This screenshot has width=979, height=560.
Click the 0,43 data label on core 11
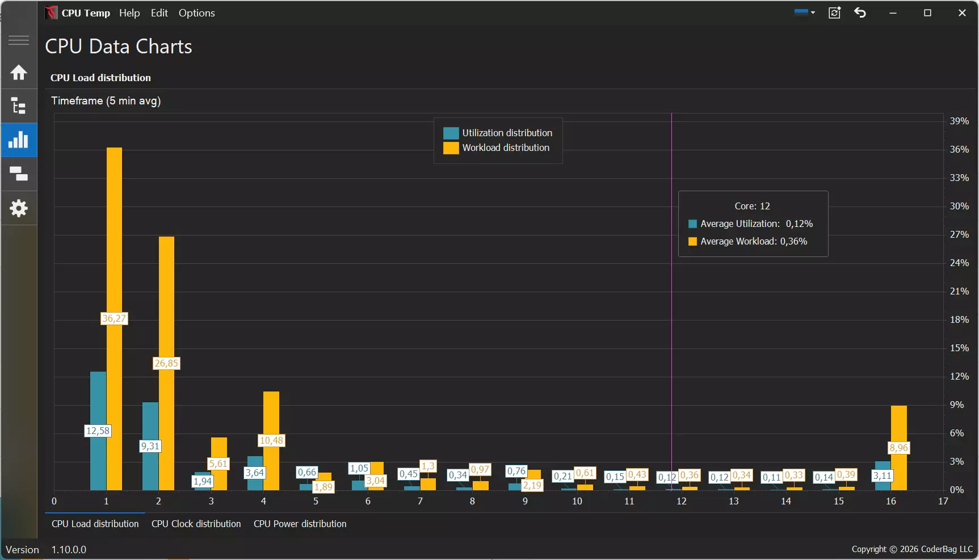(637, 474)
